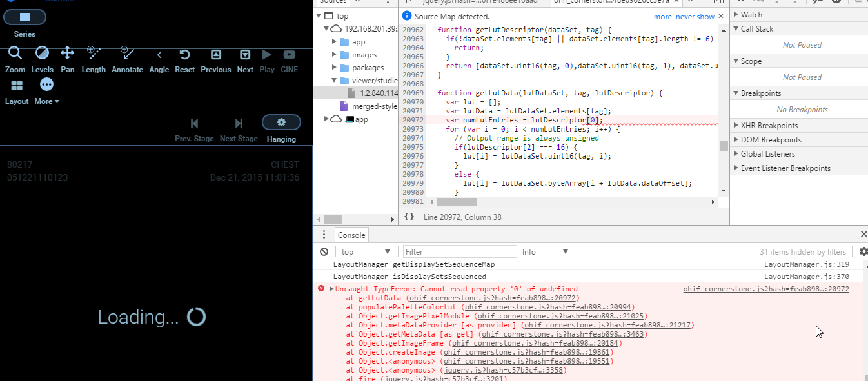
Task: Click 'more' in the source map notice
Action: pyautogui.click(x=662, y=16)
